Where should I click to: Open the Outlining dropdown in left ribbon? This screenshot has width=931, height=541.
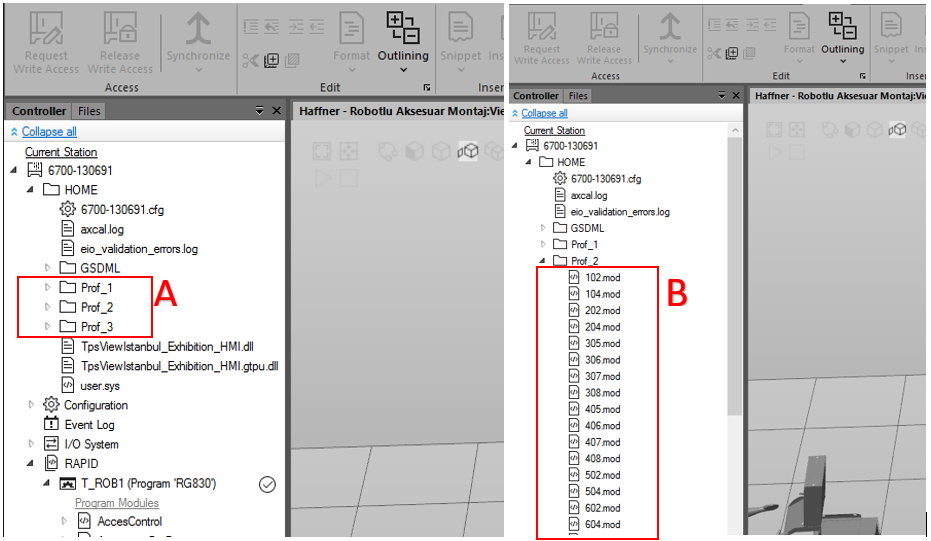(x=403, y=70)
